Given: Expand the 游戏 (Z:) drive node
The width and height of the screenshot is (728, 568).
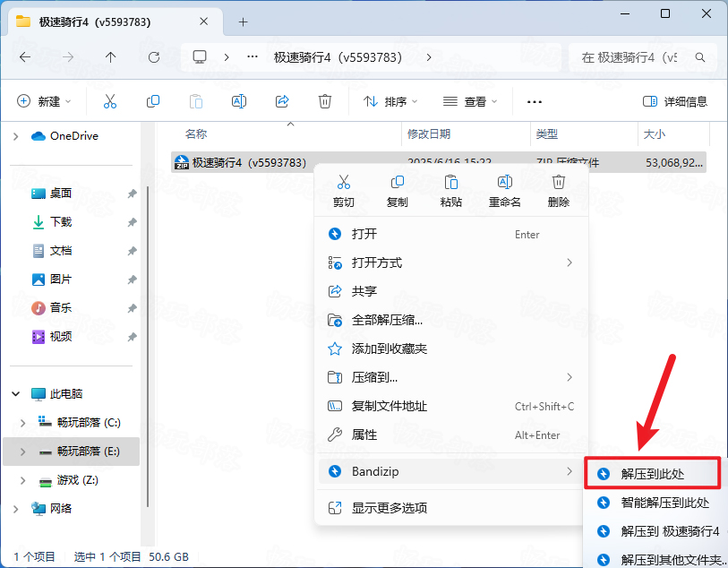Looking at the screenshot, I should 22,480.
